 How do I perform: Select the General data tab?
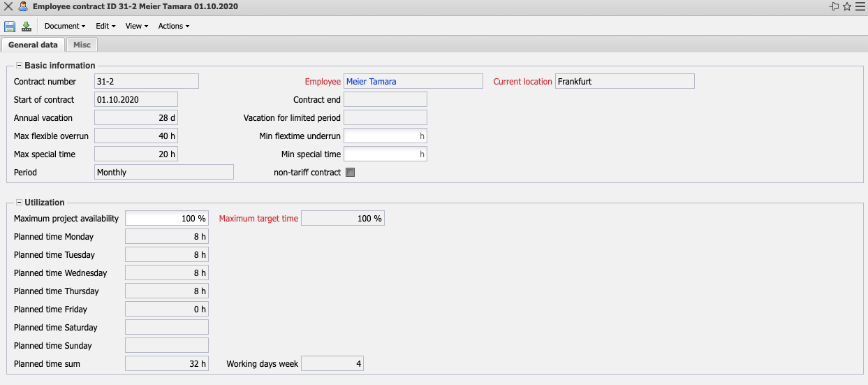tap(33, 45)
